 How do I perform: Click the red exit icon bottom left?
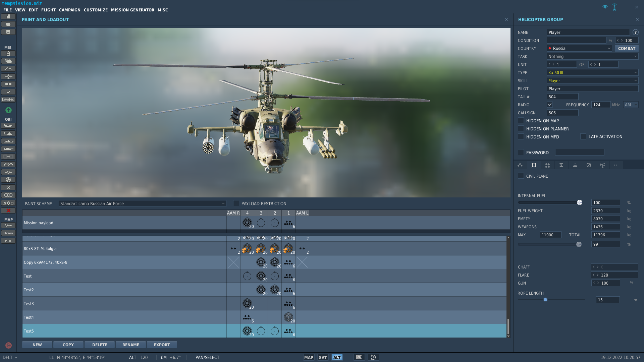[x=9, y=345]
